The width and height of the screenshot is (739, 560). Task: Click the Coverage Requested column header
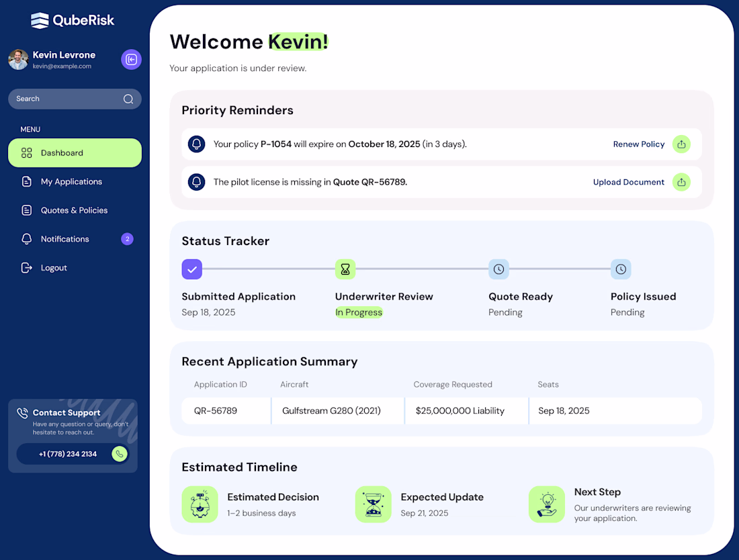click(452, 384)
